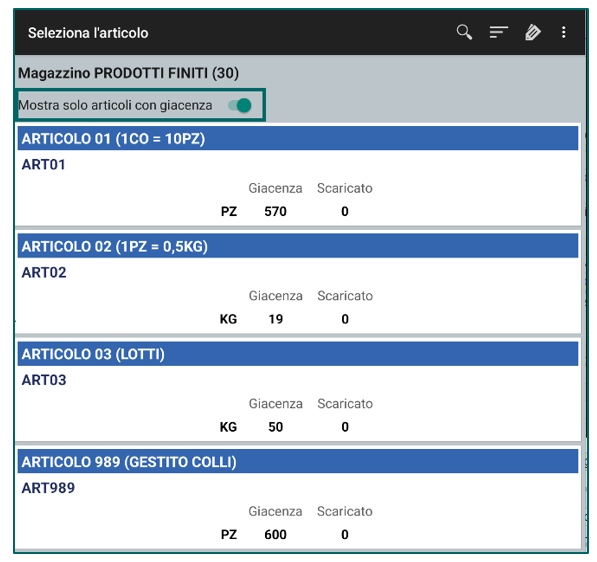This screenshot has height=562, width=597.
Task: Toggle Mostra solo articoli con giacenza switch
Action: coord(240,105)
